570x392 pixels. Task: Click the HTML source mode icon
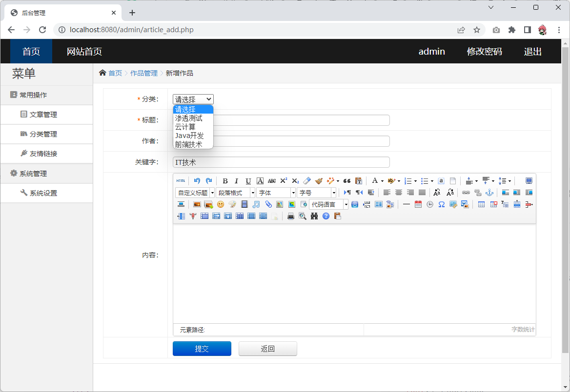point(181,181)
